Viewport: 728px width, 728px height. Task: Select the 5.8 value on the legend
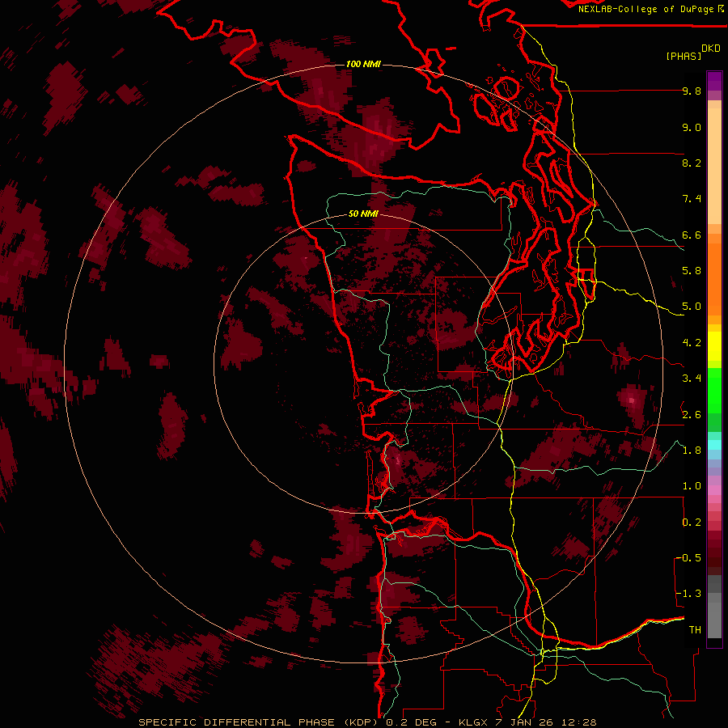click(x=692, y=271)
